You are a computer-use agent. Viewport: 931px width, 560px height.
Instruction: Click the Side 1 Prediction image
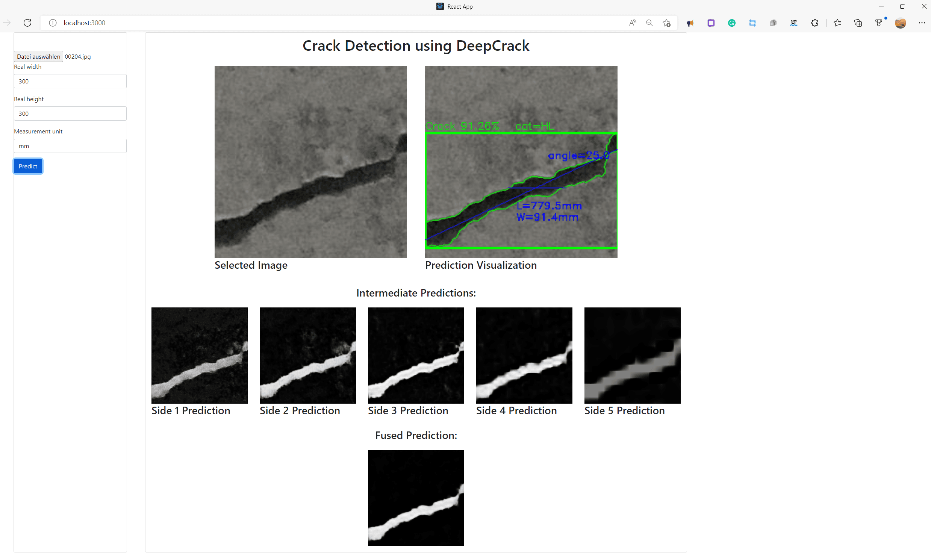[x=200, y=356]
